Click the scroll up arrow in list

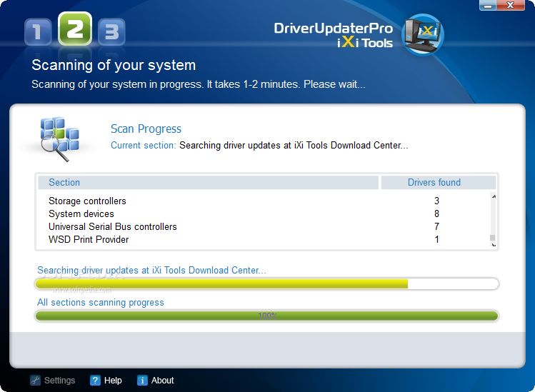coord(494,196)
